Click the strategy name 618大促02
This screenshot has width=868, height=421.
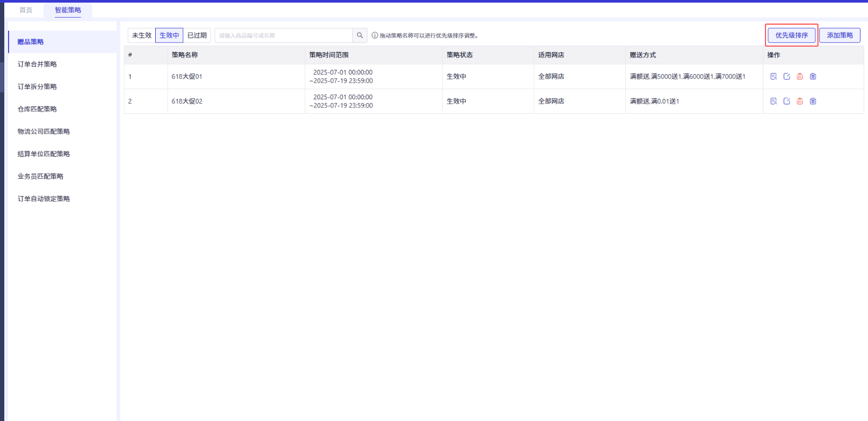[x=187, y=101]
